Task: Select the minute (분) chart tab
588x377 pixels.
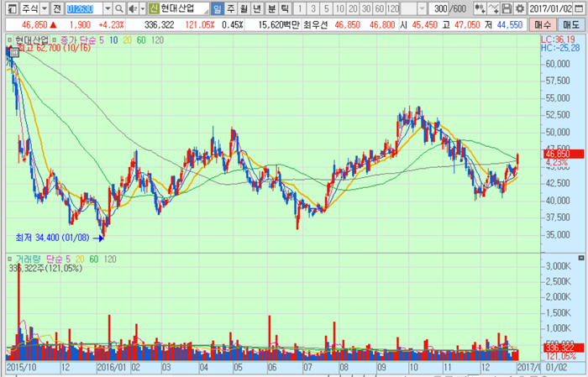Action: click(272, 8)
